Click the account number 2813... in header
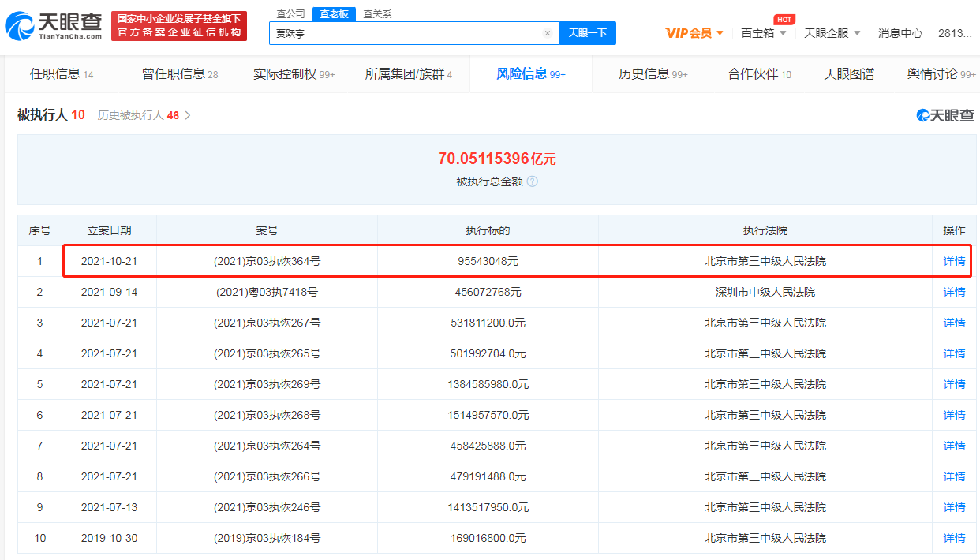The height and width of the screenshot is (560, 980). tap(956, 33)
